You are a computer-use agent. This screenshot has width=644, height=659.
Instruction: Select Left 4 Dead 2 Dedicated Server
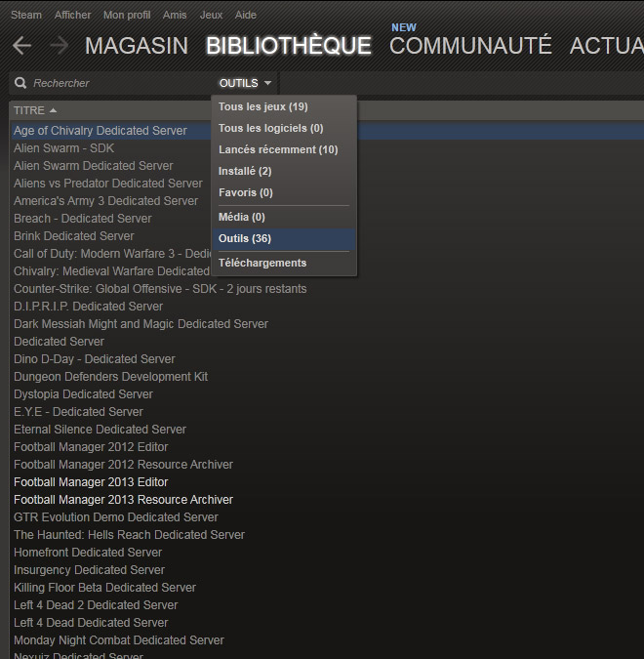coord(96,605)
